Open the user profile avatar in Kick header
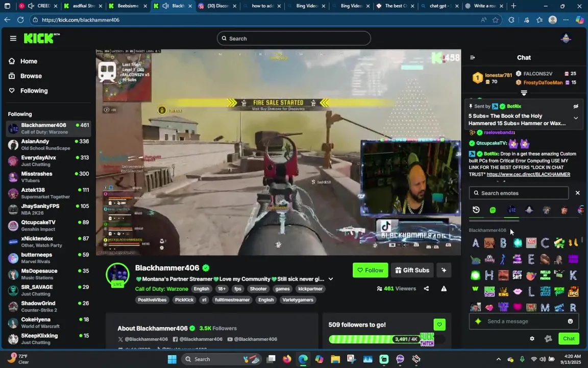Screen dimensions: 588x368 [566, 38]
